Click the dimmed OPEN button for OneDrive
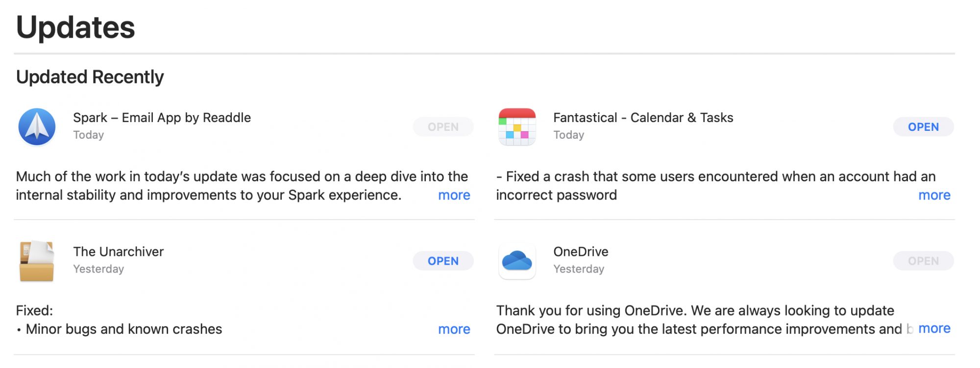The height and width of the screenshot is (368, 980). (x=923, y=261)
